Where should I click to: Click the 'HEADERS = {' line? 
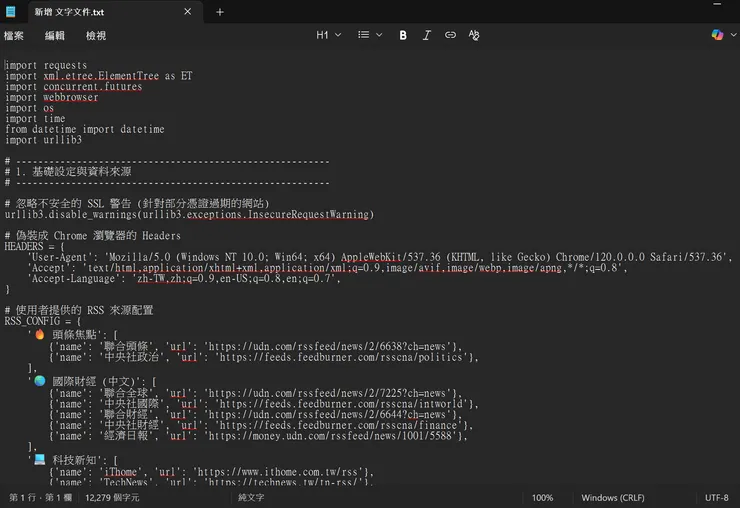(x=34, y=246)
